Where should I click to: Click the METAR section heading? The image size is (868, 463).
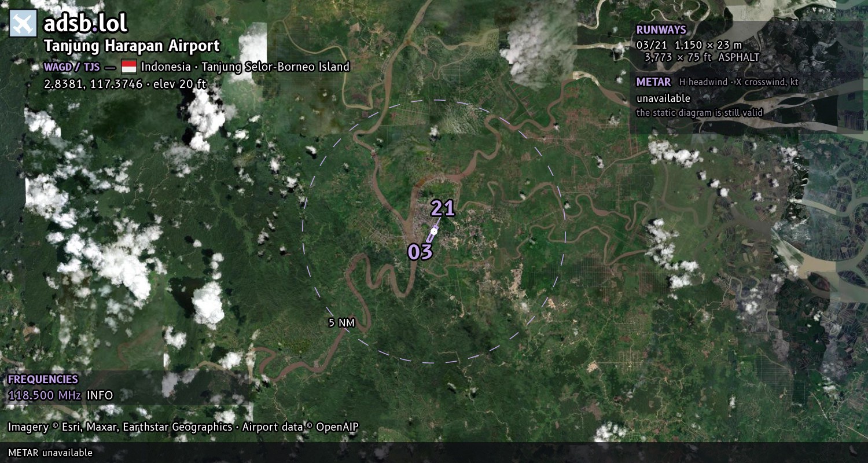(654, 82)
